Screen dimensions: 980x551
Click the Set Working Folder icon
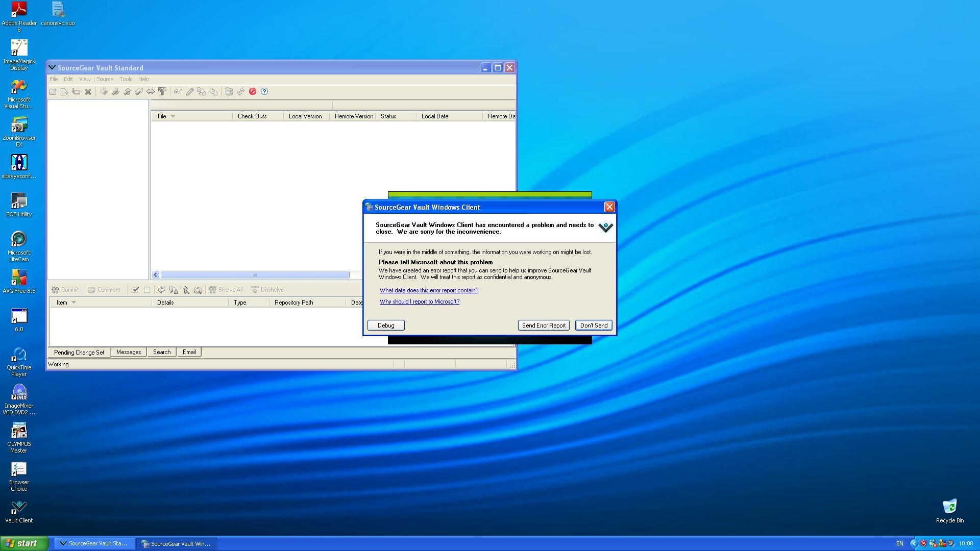click(x=229, y=92)
